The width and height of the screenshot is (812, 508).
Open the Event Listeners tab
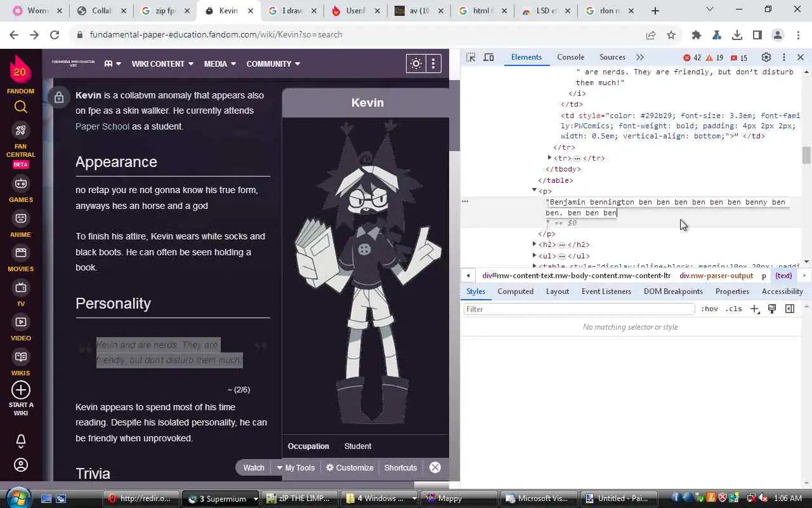click(x=606, y=291)
